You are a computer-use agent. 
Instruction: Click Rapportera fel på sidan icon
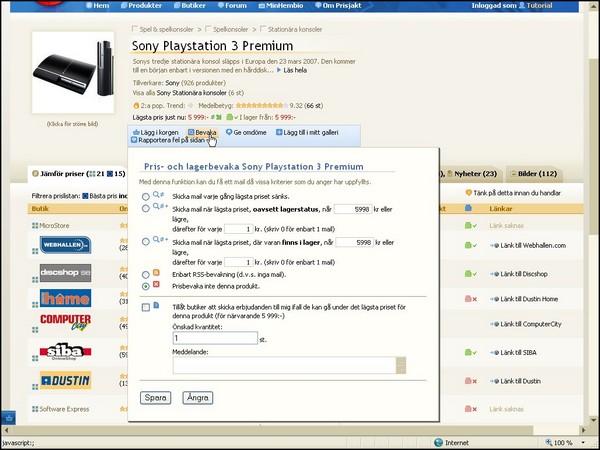(x=134, y=140)
